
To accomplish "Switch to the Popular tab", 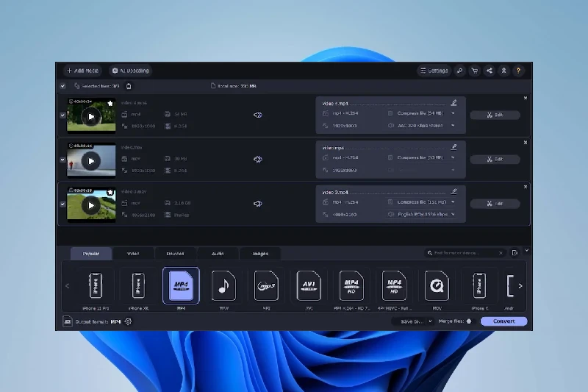I will click(90, 254).
